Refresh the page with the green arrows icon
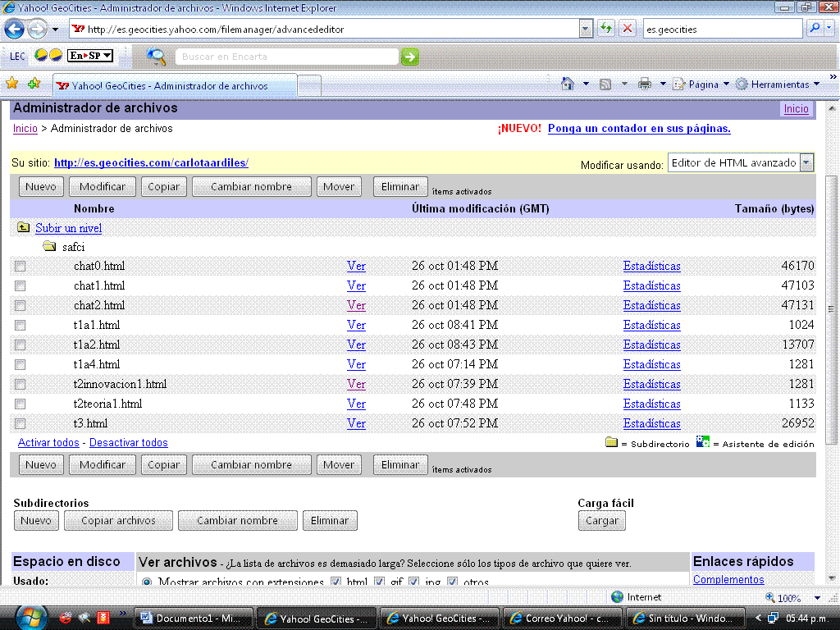840x630 pixels. coord(606,29)
